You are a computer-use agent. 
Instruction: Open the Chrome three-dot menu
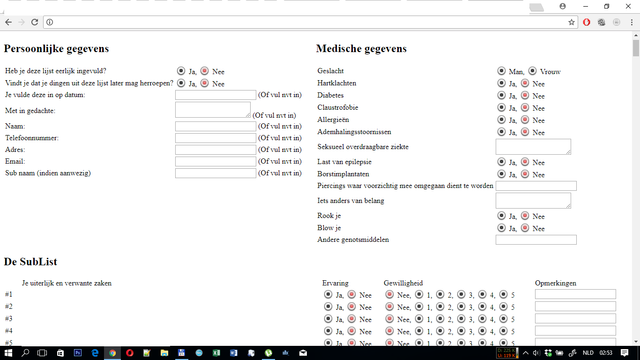tap(631, 22)
